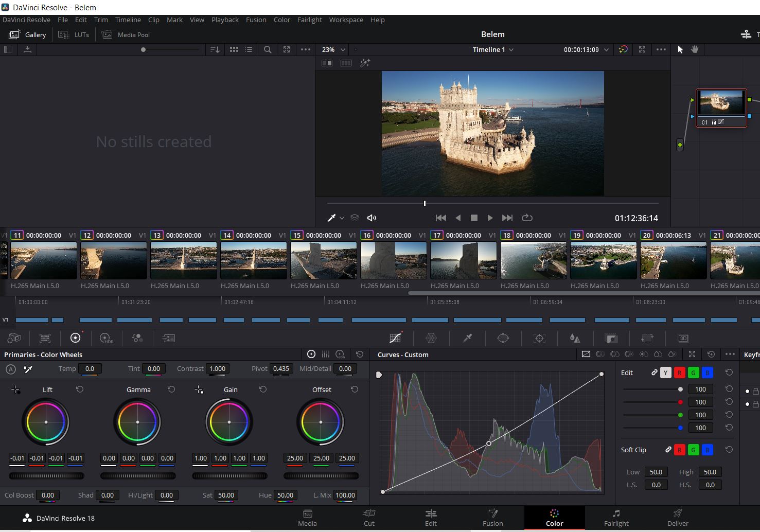
Task: Open the LUTs browser
Action: pos(74,34)
